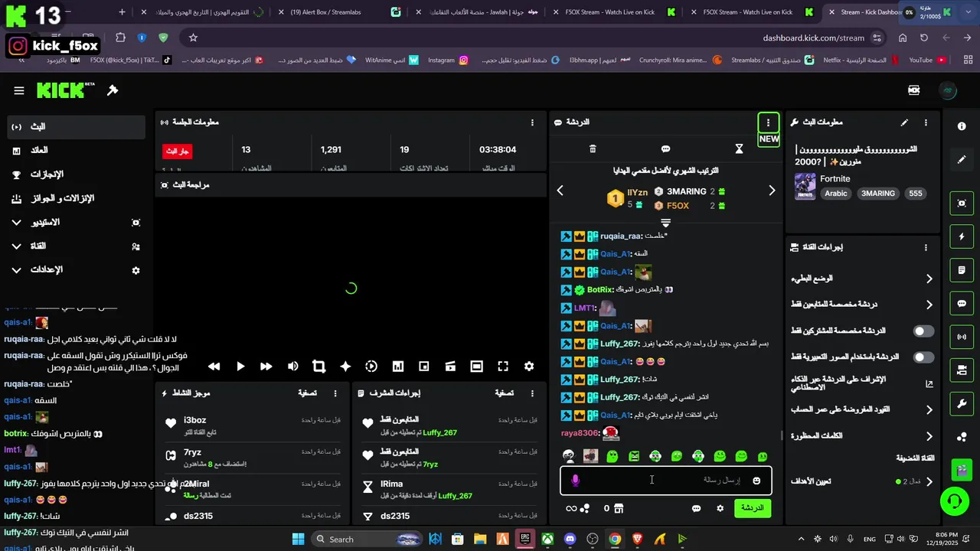This screenshot has height=551, width=980.
Task: Collapse the gift leaderboard with the down arrow
Action: pyautogui.click(x=666, y=223)
